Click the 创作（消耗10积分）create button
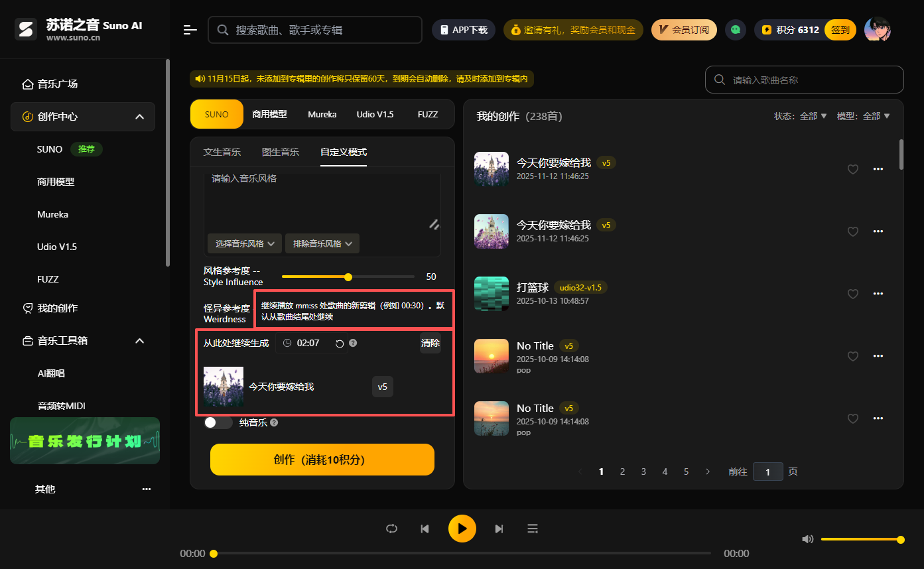 click(322, 459)
